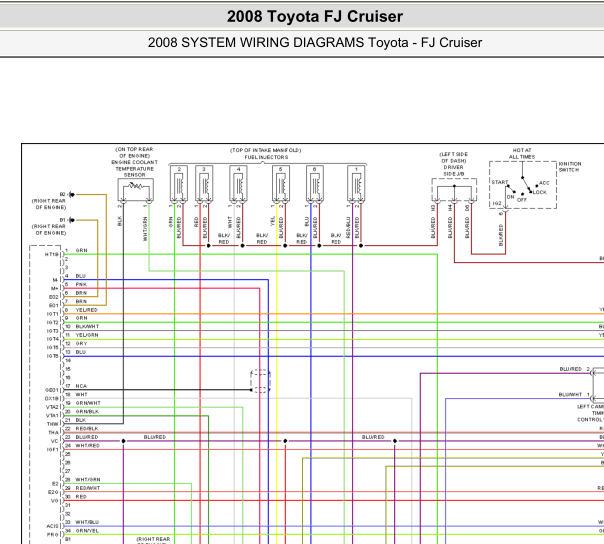This screenshot has width=604, height=544.
Task: Click the YEL/RED wire label at pin 8
Action: point(87,310)
